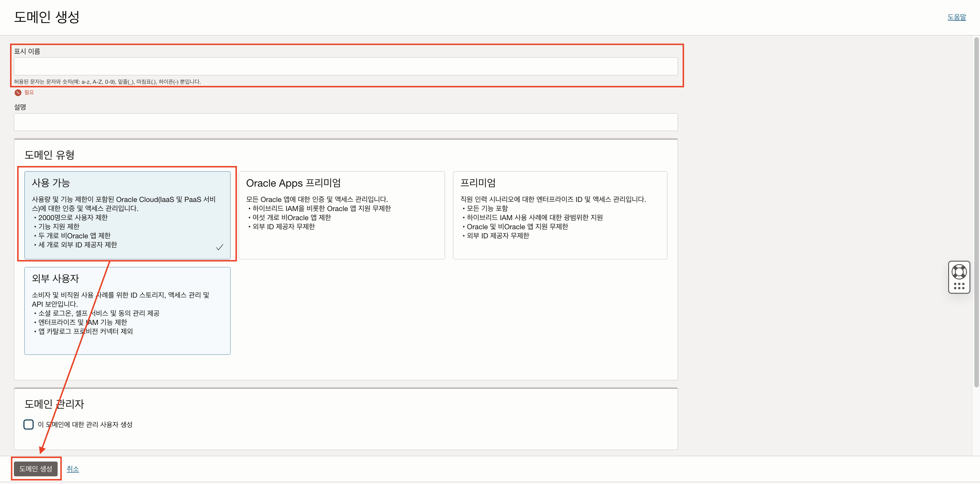Click the red error icon beside 필요

coord(18,93)
